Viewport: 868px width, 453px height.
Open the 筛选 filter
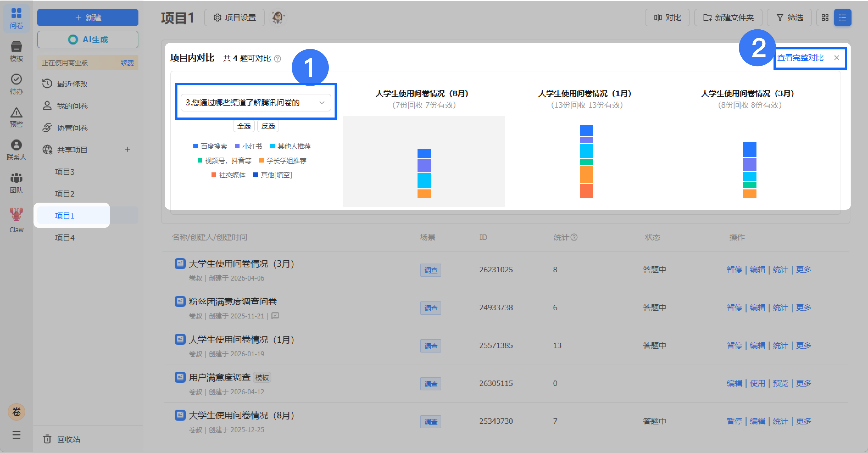(x=789, y=18)
